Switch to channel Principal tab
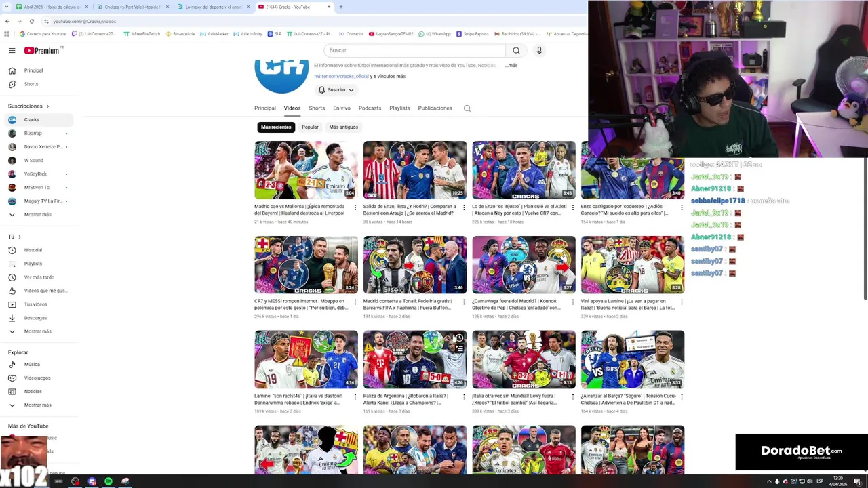Screen dimensions: 868x488 click(265, 108)
